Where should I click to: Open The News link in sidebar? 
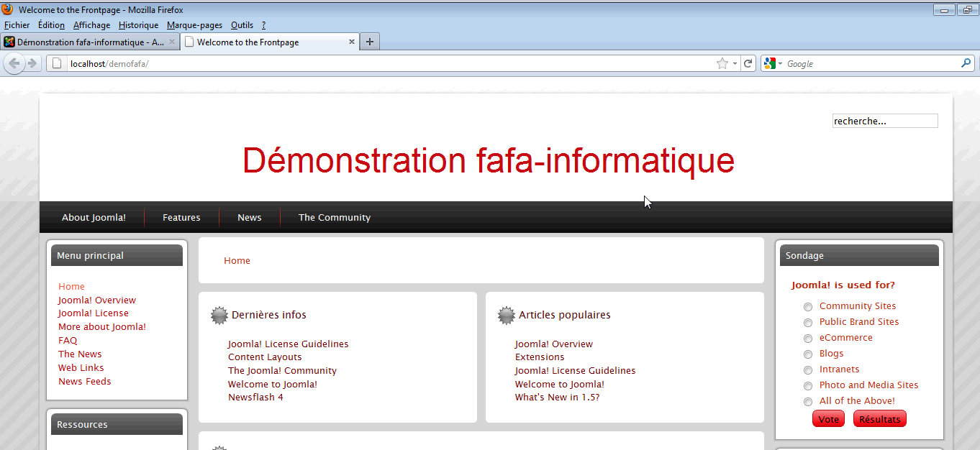[x=80, y=354]
